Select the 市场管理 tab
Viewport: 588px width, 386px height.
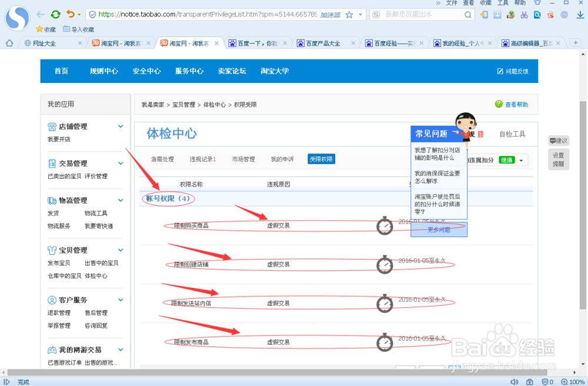coord(243,159)
